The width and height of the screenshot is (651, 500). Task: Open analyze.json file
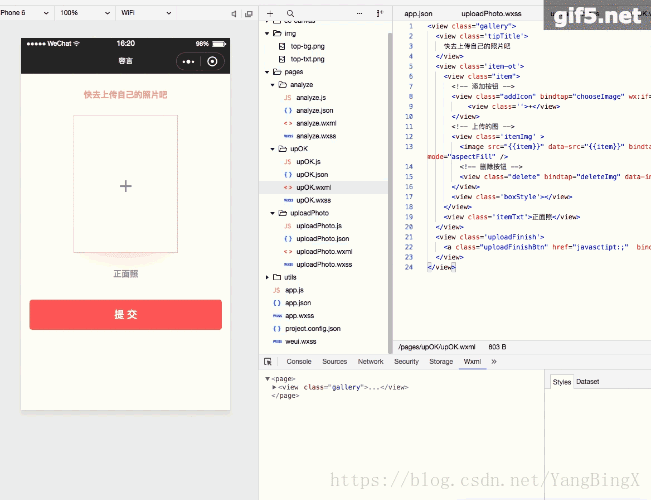(x=315, y=110)
